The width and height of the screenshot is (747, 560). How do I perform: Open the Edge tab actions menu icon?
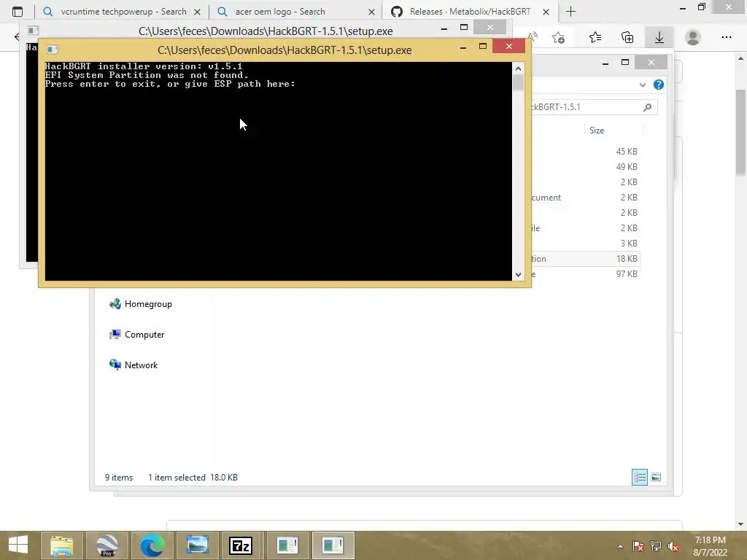coord(18,12)
